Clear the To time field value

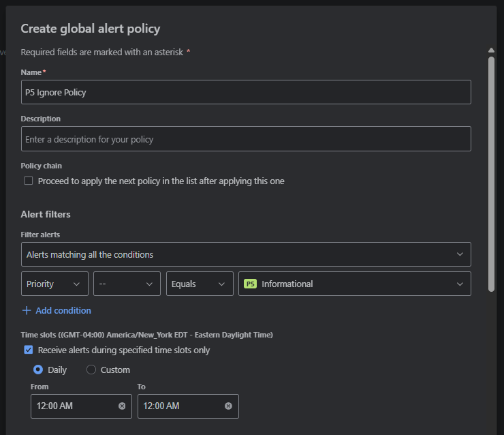pyautogui.click(x=228, y=406)
